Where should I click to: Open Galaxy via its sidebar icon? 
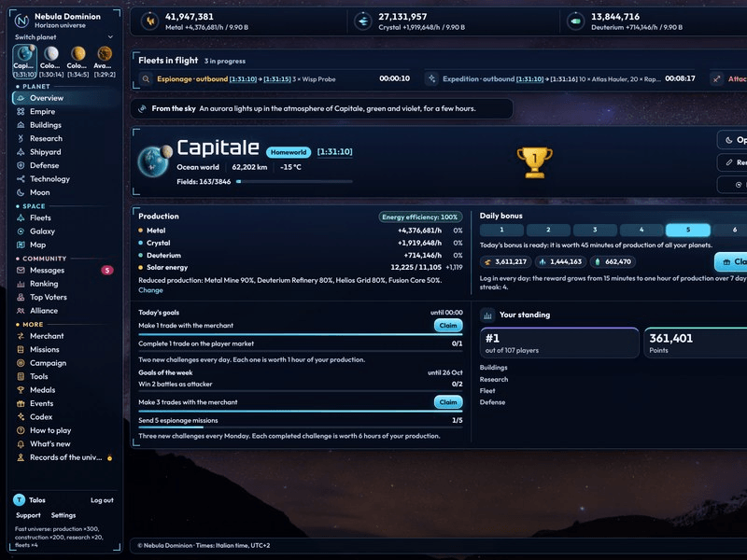point(21,231)
